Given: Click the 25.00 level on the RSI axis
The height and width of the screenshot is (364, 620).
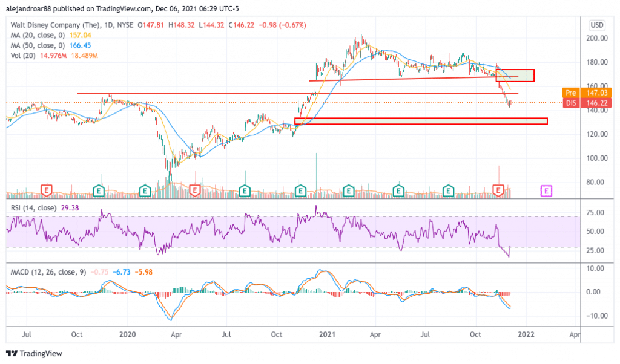Looking at the screenshot, I should pos(595,251).
